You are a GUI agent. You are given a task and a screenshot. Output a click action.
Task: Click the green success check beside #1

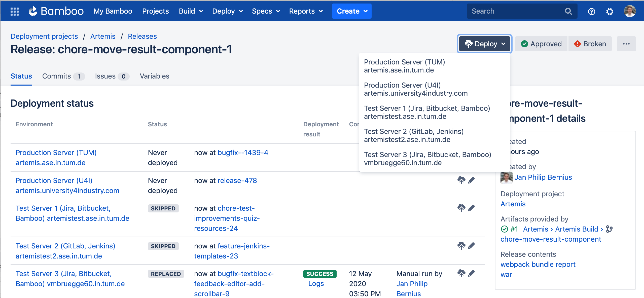click(504, 229)
